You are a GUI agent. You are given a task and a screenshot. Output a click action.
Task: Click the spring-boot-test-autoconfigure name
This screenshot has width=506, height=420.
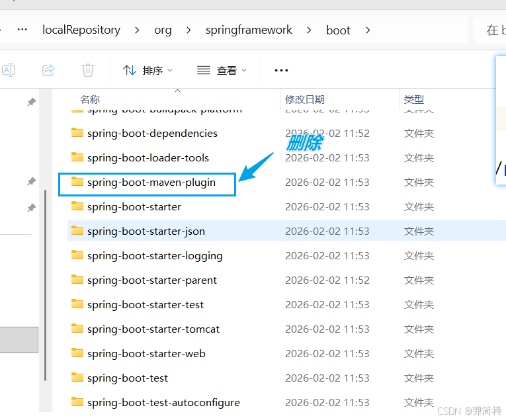[x=163, y=403]
